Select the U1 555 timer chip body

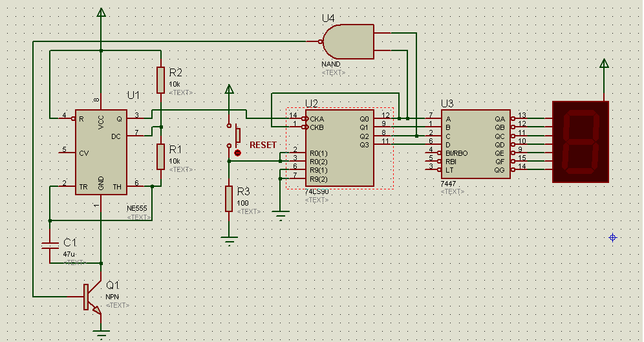(101, 152)
